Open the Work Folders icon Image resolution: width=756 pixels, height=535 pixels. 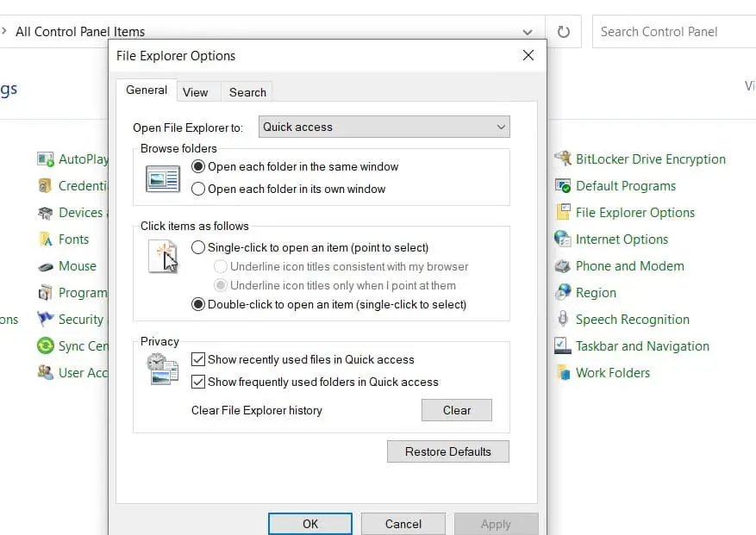(563, 372)
